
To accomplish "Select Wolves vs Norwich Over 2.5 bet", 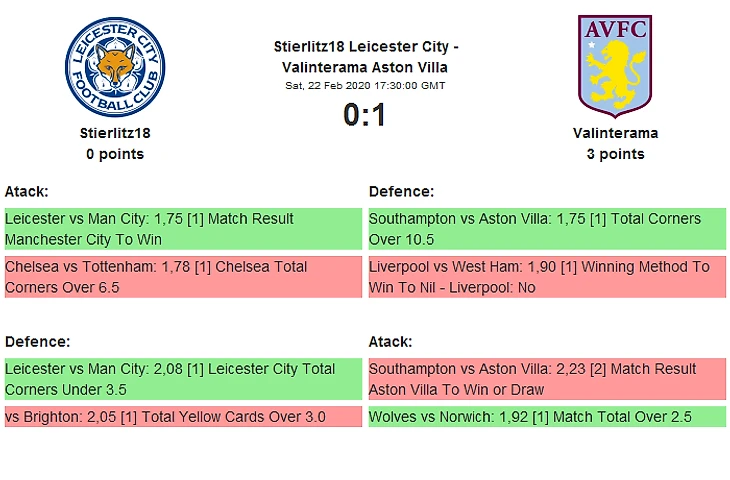I will (547, 417).
